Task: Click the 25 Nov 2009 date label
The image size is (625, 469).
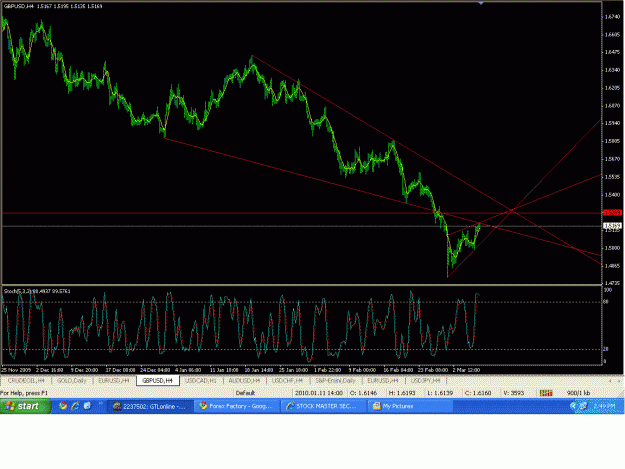Action: point(16,370)
